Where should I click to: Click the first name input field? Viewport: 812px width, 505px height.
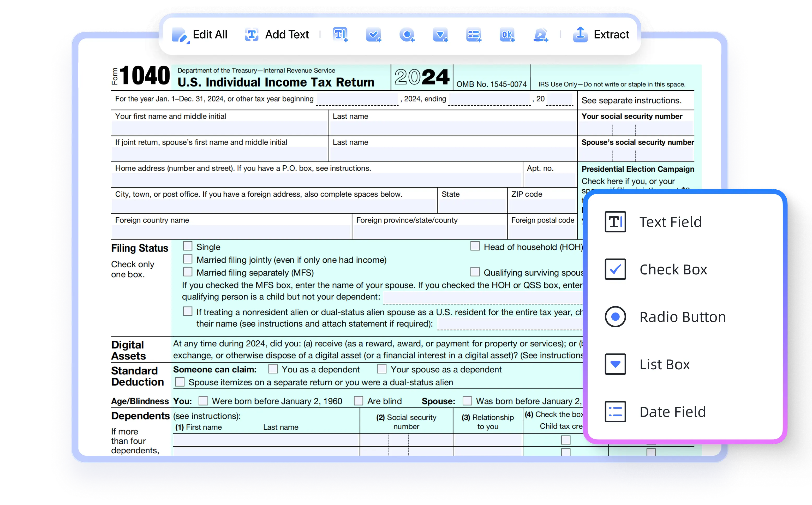[x=219, y=128]
